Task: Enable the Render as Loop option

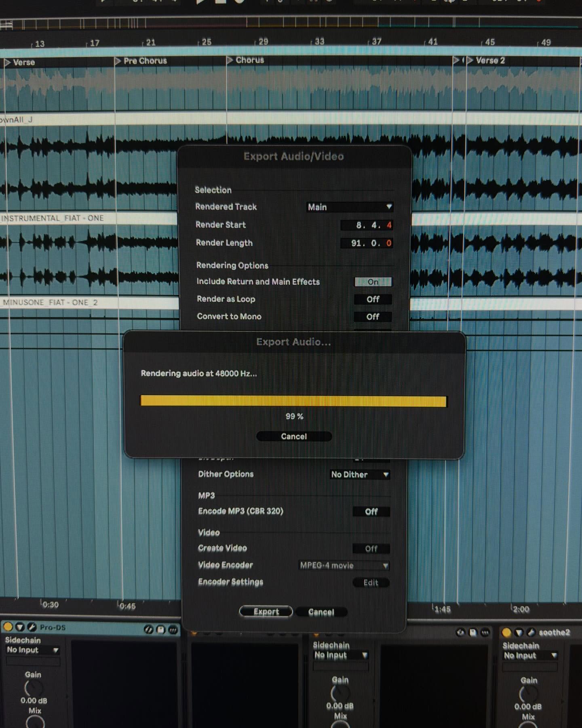Action: point(373,299)
